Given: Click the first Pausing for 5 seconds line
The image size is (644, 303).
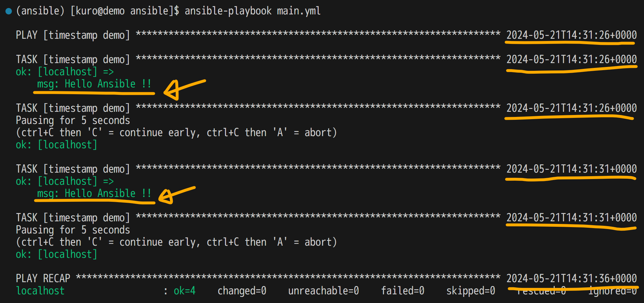Looking at the screenshot, I should 73,120.
